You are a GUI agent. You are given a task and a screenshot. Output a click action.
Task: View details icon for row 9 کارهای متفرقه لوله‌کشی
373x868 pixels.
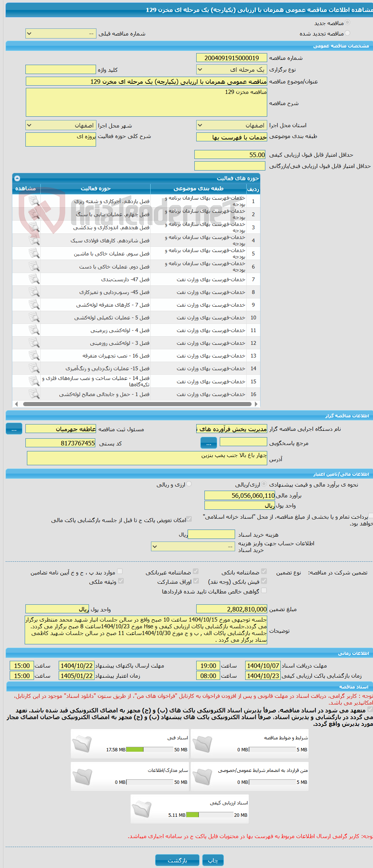[x=34, y=305]
